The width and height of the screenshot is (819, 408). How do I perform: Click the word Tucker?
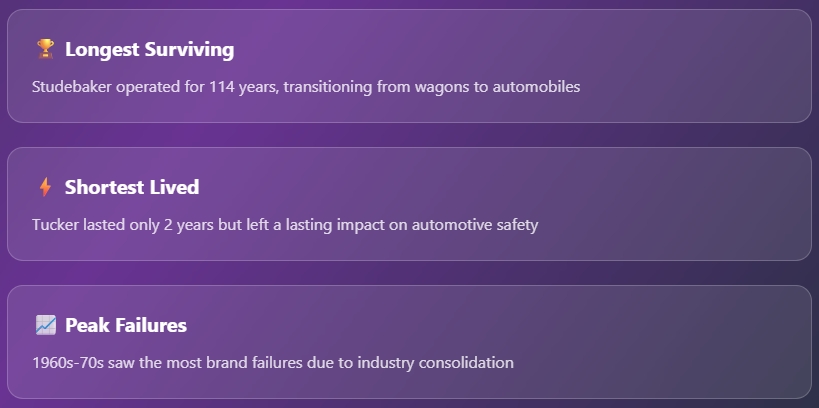tap(54, 225)
